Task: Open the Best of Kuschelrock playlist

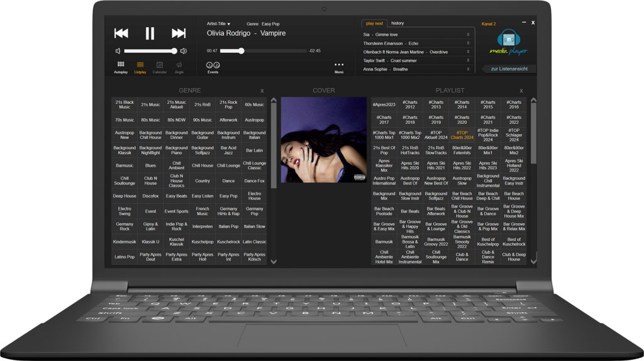Action: (514, 242)
